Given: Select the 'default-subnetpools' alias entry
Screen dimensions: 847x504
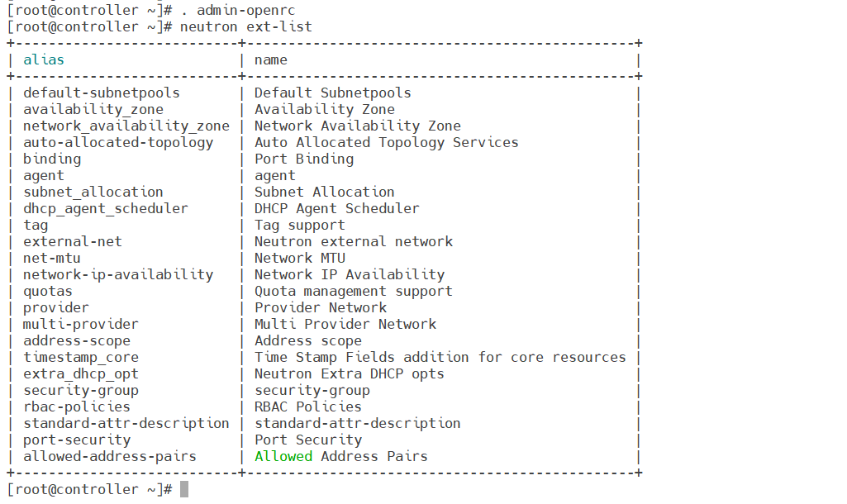Looking at the screenshot, I should tap(101, 93).
